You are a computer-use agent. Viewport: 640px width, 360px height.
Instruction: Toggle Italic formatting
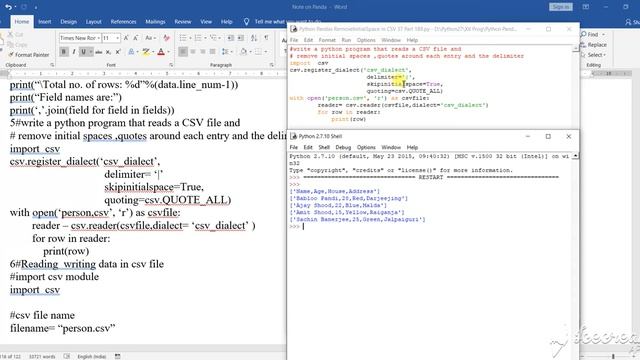73,52
